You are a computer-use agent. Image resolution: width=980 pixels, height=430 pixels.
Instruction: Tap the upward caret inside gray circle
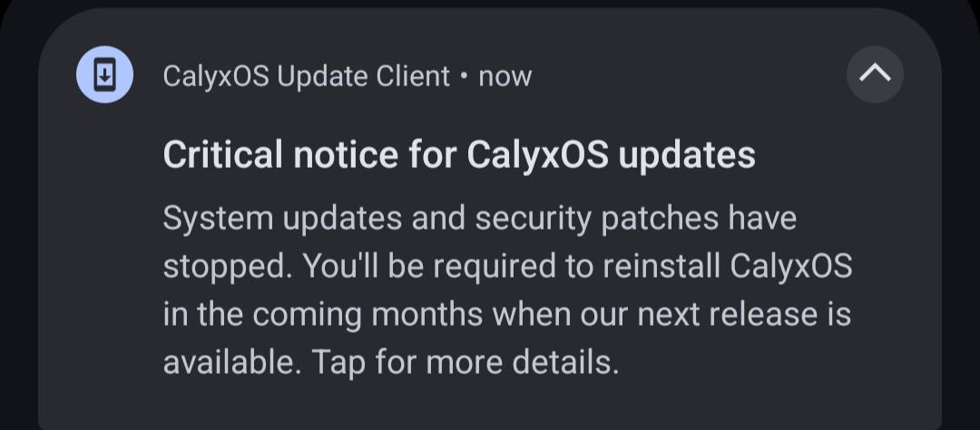(875, 73)
